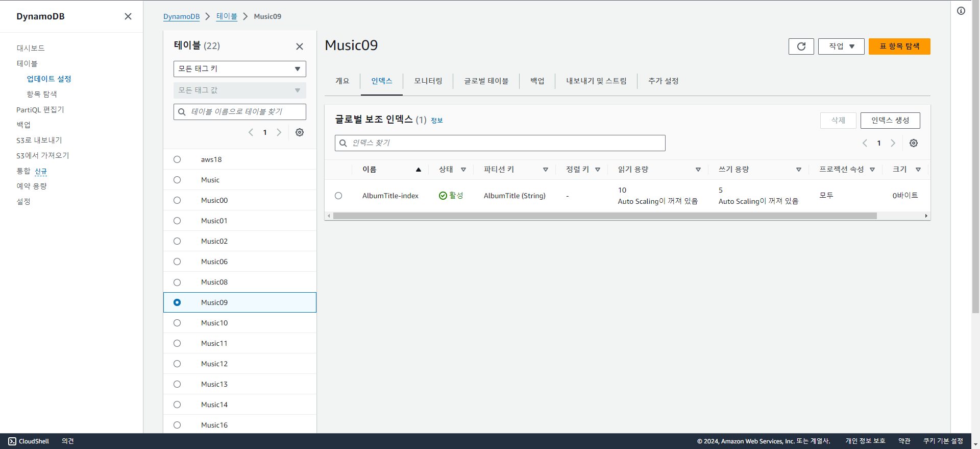Click the search icon in the index finder
This screenshot has width=980, height=449.
point(343,143)
